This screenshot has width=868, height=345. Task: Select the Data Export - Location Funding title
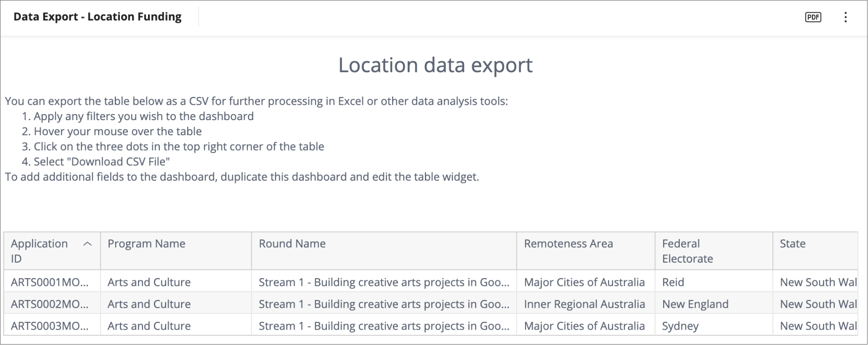click(x=97, y=17)
